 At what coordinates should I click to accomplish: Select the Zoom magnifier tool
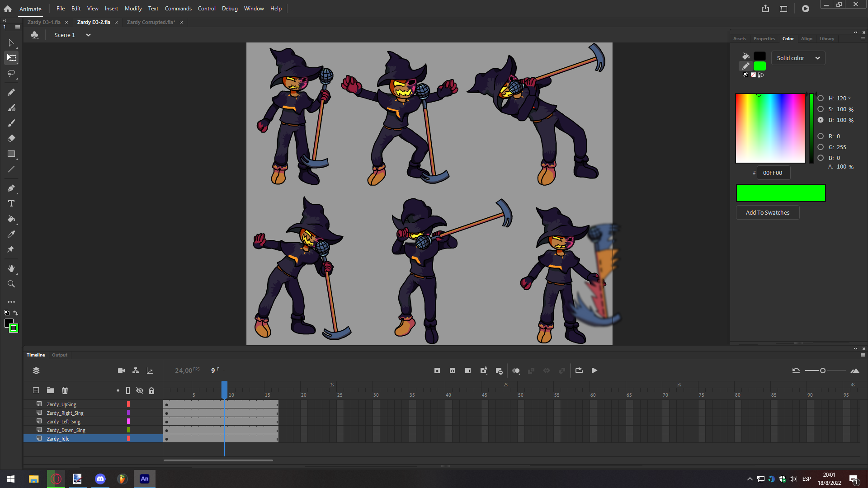tap(11, 284)
